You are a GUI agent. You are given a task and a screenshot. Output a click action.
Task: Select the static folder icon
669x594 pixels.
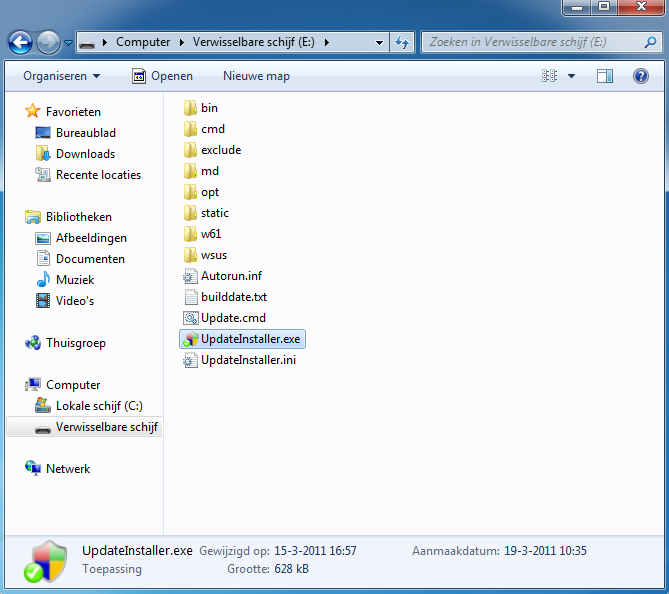190,213
